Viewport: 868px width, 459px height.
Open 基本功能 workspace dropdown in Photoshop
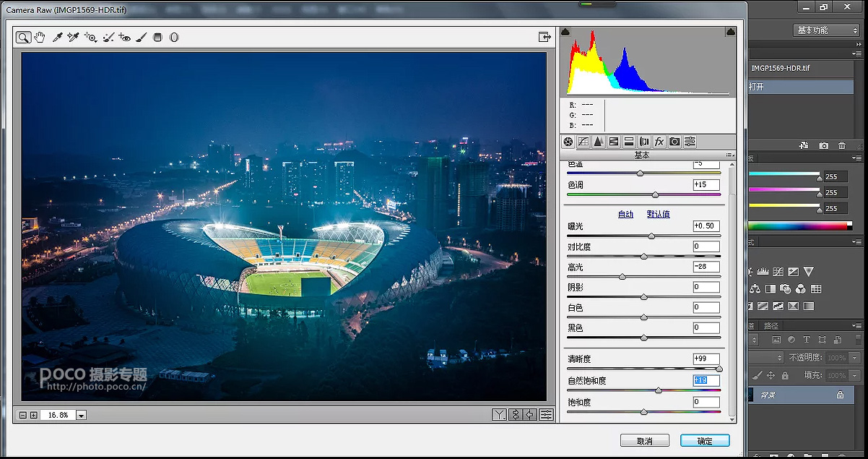[827, 30]
